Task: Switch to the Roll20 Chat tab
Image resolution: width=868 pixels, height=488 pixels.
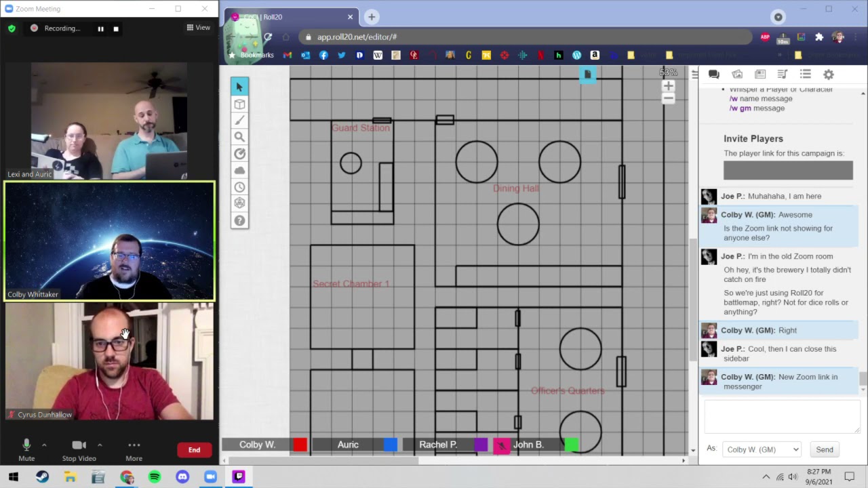Action: pyautogui.click(x=714, y=75)
